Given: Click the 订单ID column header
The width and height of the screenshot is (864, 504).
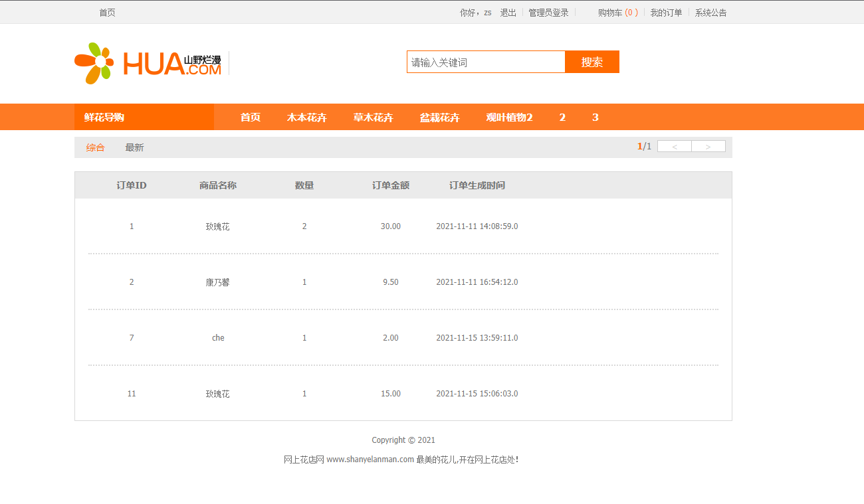Looking at the screenshot, I should click(132, 185).
